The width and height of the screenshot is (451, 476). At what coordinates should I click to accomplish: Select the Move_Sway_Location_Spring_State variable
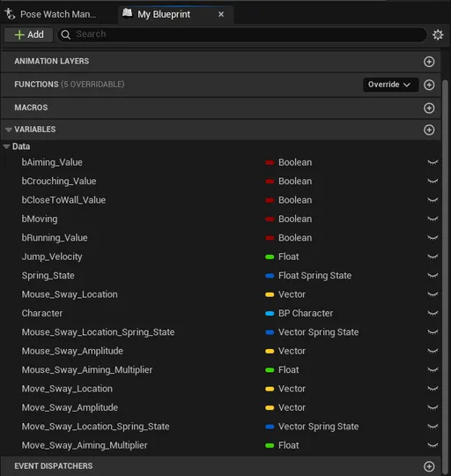95,427
